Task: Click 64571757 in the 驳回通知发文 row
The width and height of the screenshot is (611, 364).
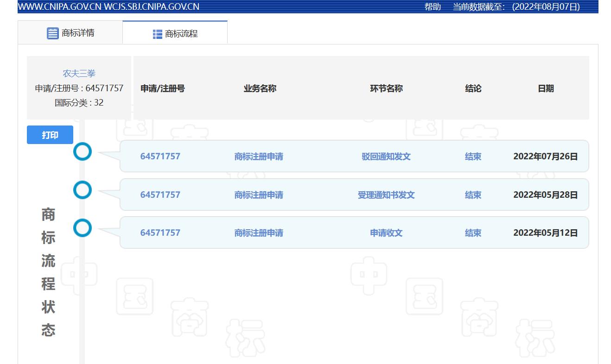Action: (x=160, y=157)
